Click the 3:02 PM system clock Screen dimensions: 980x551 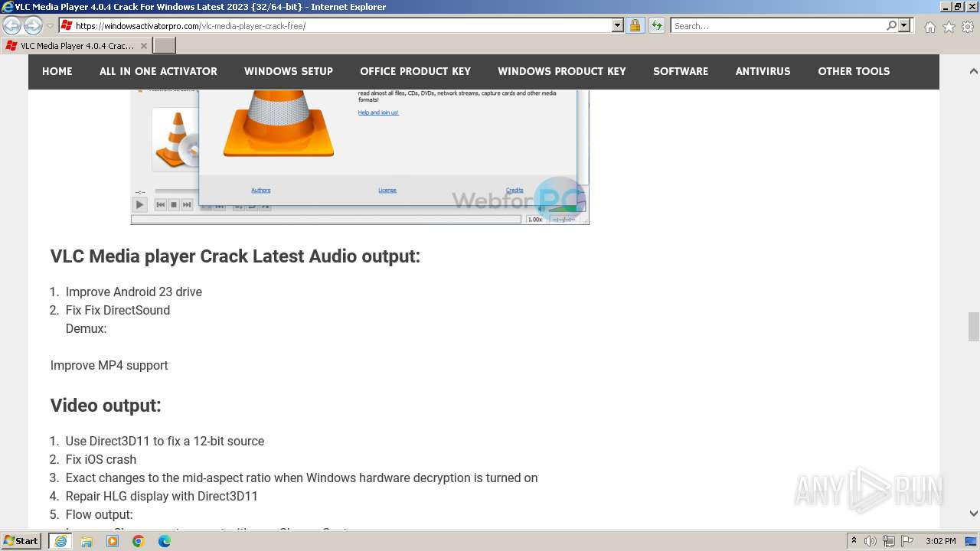[940, 541]
